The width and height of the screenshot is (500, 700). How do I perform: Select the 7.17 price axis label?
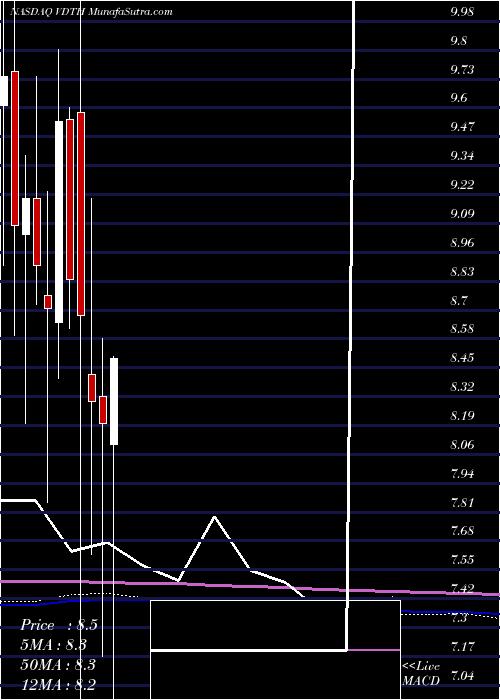[x=462, y=646]
